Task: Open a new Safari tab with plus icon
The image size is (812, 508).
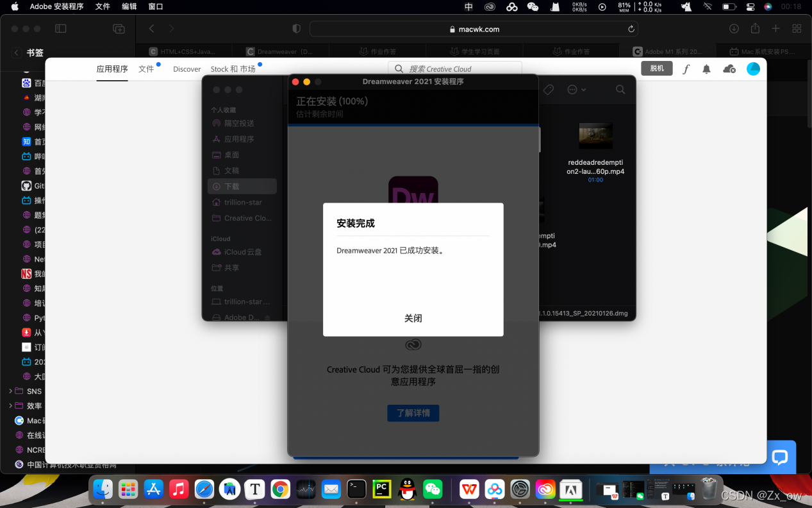Action: pyautogui.click(x=775, y=28)
